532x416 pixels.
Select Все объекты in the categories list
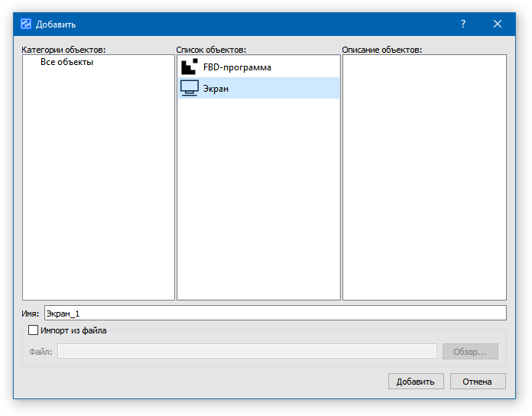point(67,62)
